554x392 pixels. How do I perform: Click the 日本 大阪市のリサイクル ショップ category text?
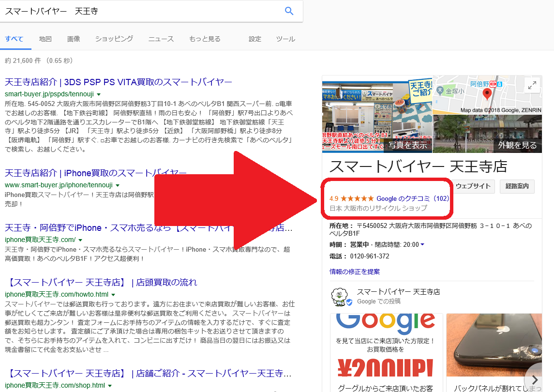pos(378,208)
